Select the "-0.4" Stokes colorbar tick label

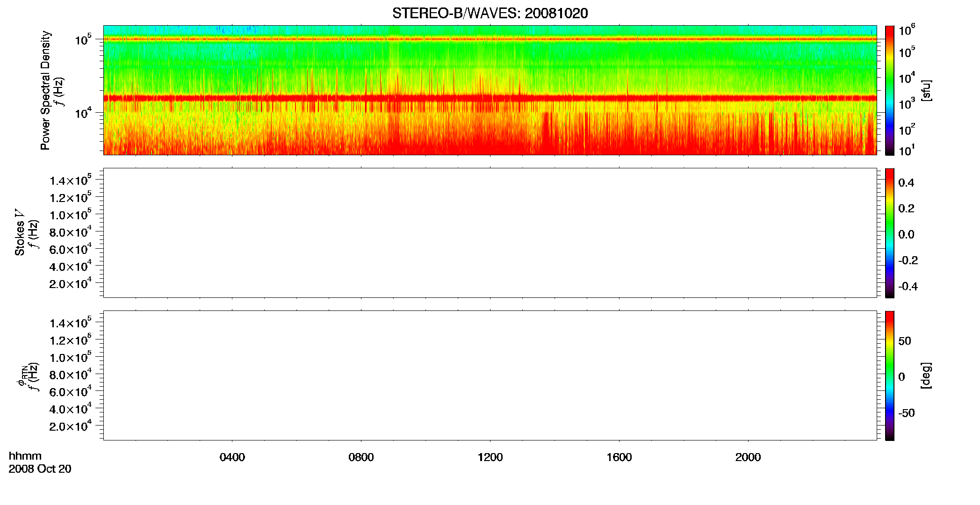coord(908,287)
